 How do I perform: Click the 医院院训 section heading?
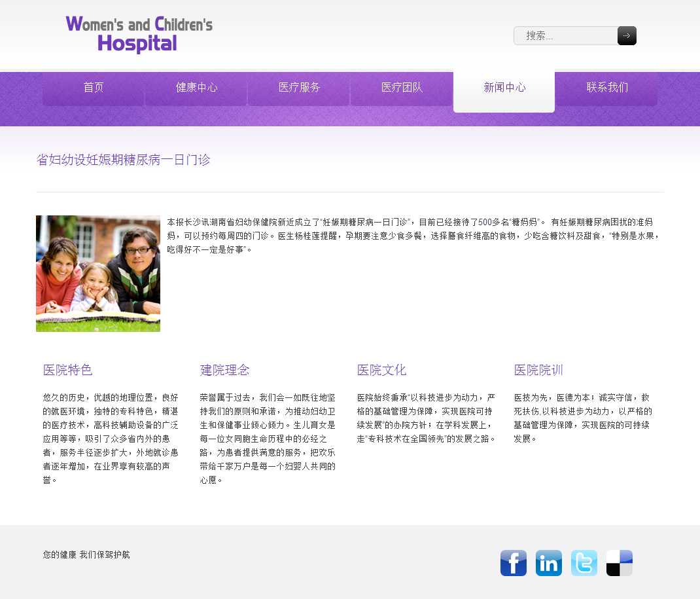538,370
